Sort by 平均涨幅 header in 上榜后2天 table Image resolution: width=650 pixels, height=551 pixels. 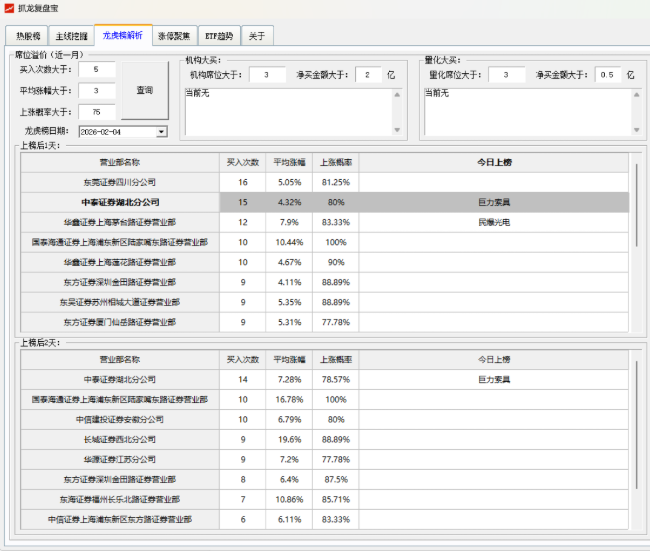click(289, 360)
